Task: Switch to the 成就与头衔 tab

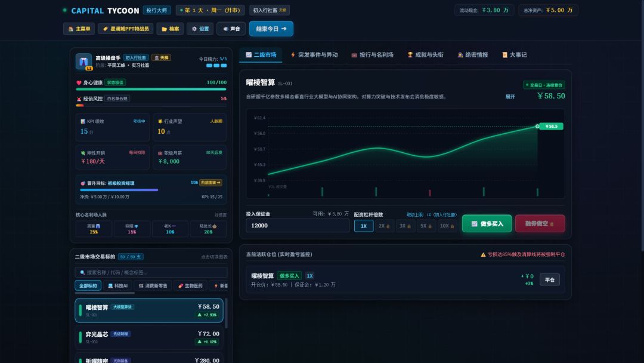Action: pos(426,55)
